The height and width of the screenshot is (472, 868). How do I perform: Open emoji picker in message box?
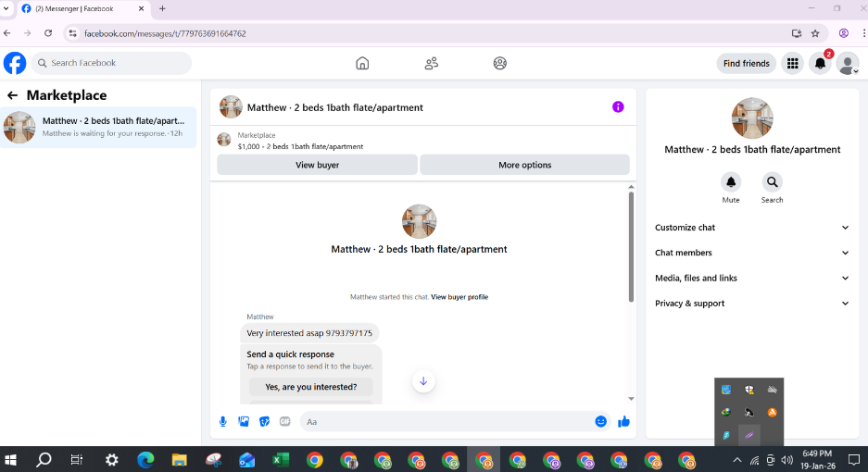click(x=600, y=422)
